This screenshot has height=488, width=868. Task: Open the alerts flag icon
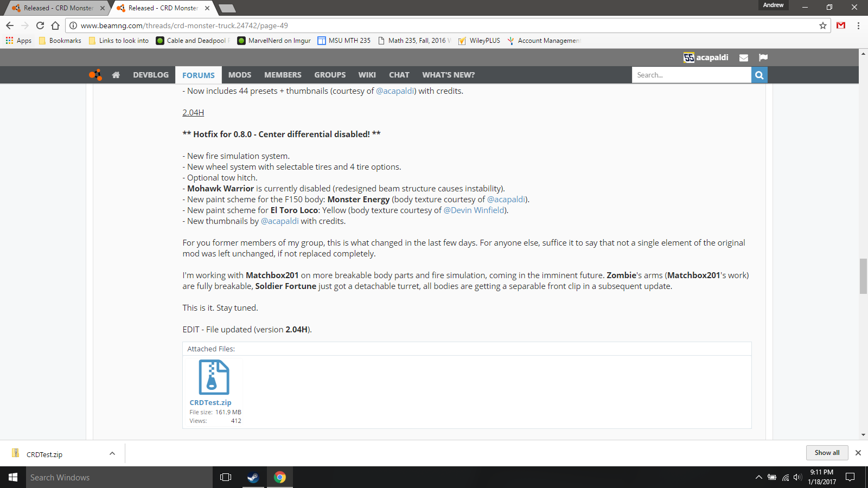(763, 57)
